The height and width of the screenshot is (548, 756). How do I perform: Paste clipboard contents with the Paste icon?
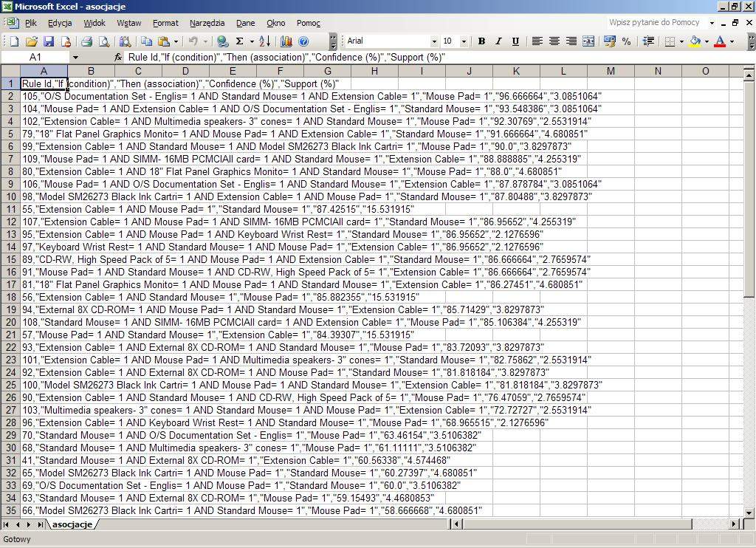click(164, 41)
